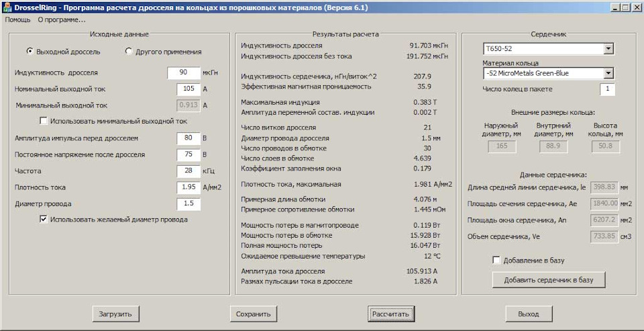This screenshot has height=331, width=644.
Task: Click the 'Загрузить' button
Action: [x=115, y=314]
